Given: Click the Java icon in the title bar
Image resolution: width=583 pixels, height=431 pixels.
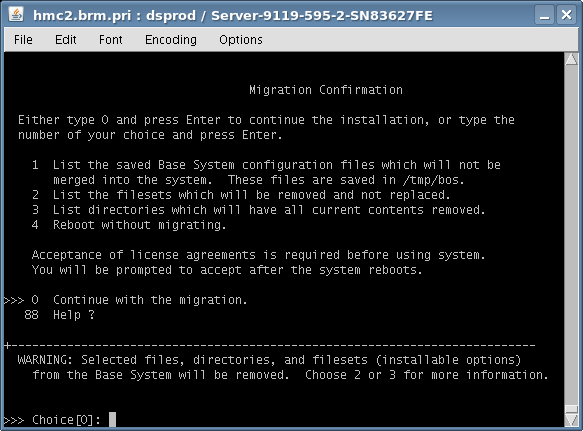Looking at the screenshot, I should coord(16,15).
